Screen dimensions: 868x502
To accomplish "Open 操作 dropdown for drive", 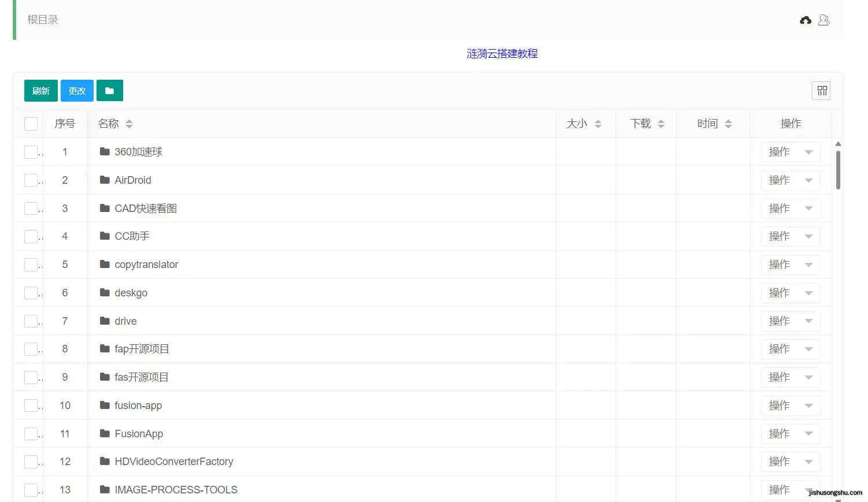I will [791, 321].
